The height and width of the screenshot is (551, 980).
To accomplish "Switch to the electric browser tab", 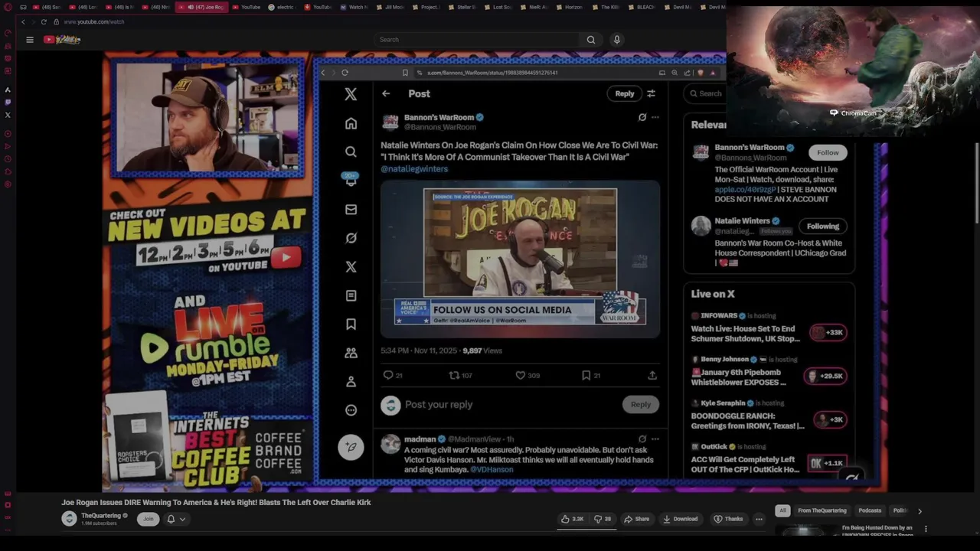I will [x=282, y=7].
